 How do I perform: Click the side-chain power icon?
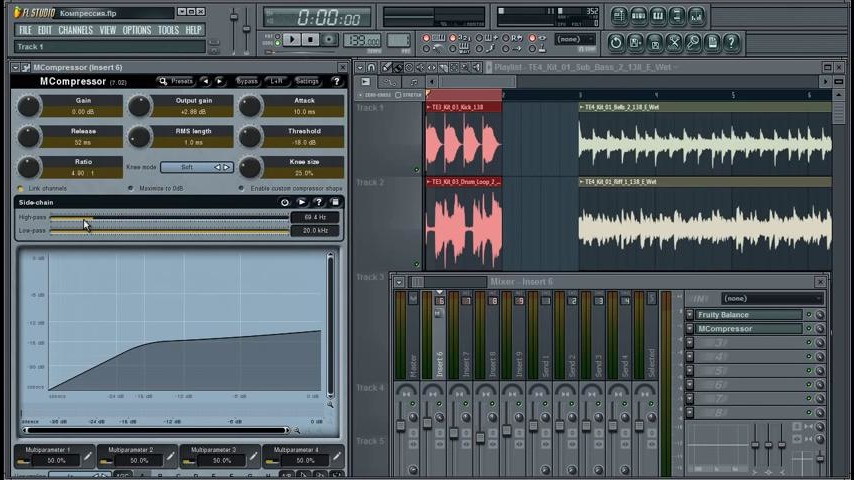tap(284, 202)
